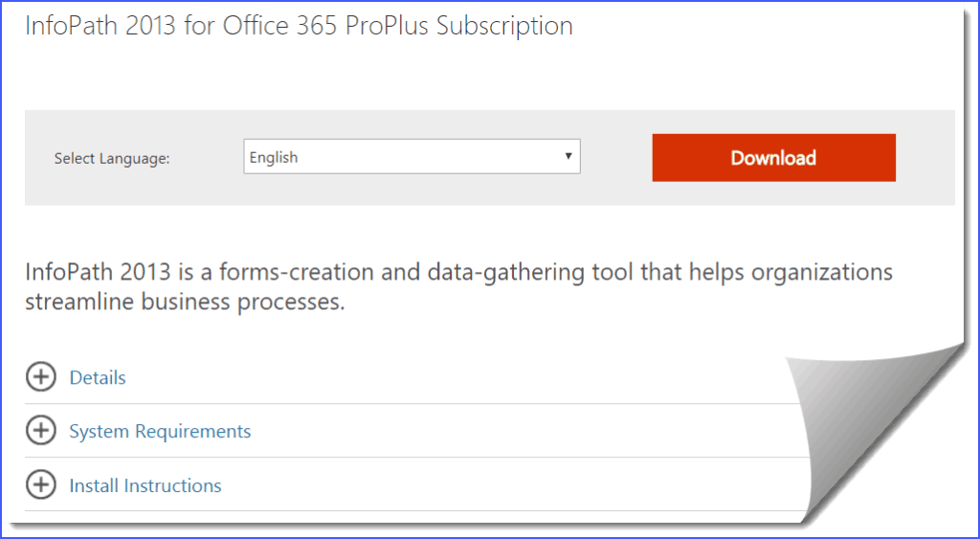The width and height of the screenshot is (980, 539).
Task: Open the Install Instructions link
Action: pyautogui.click(x=145, y=486)
